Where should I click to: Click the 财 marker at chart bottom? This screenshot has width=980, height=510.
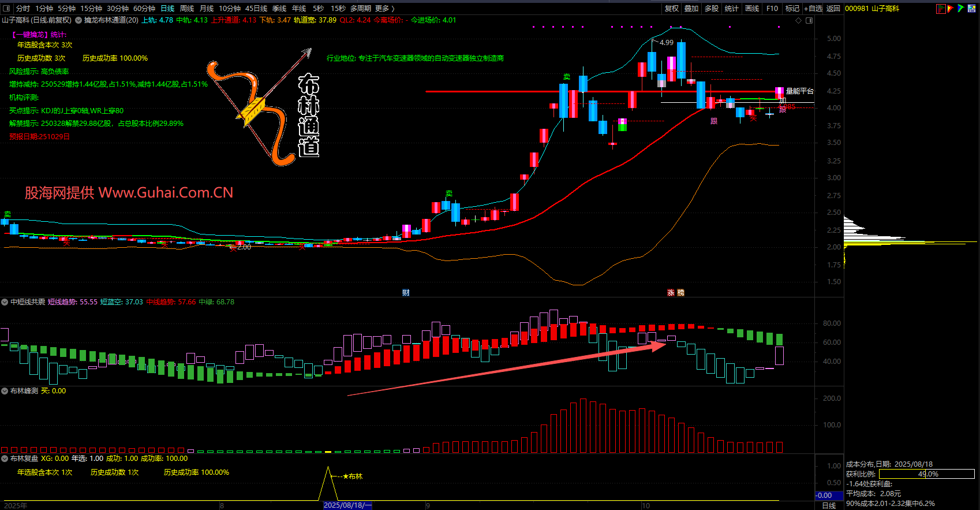(406, 293)
